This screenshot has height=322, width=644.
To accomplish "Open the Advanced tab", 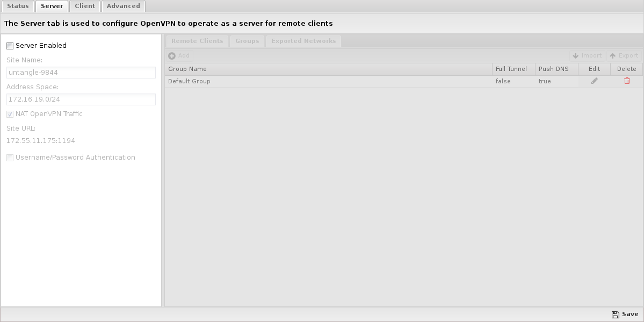I will click(x=123, y=6).
